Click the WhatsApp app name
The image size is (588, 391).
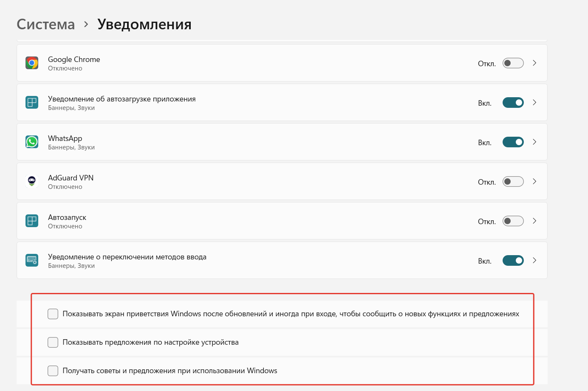65,138
